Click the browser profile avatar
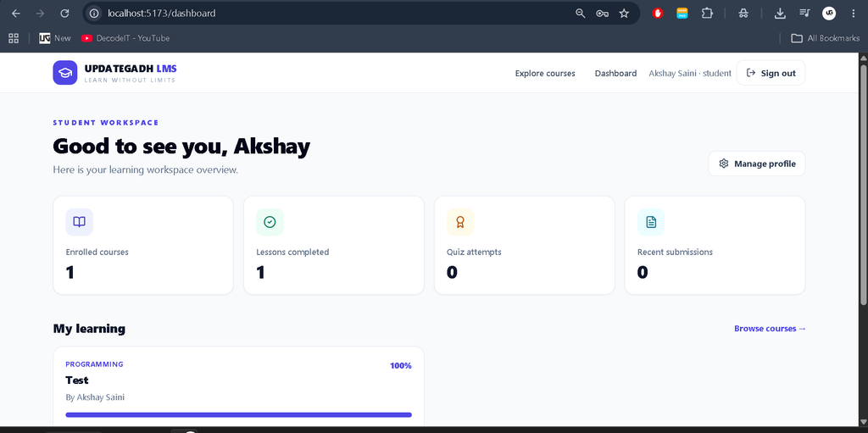Screen dimensions: 868x433 829,14
